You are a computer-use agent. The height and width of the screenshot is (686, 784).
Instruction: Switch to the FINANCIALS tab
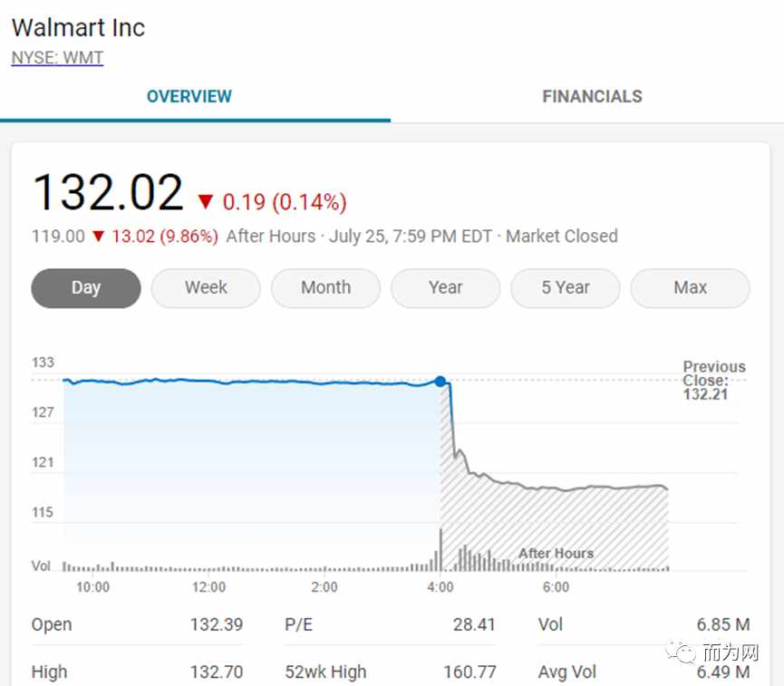592,96
